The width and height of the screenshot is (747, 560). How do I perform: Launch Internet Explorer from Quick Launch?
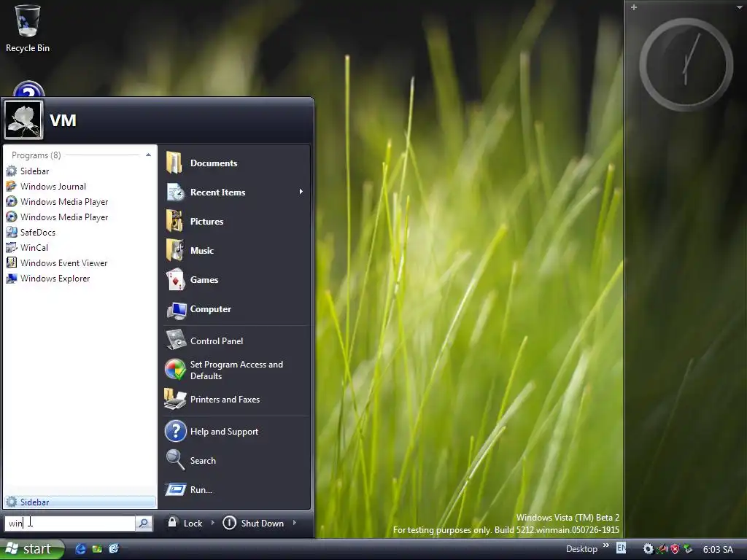pyautogui.click(x=81, y=549)
